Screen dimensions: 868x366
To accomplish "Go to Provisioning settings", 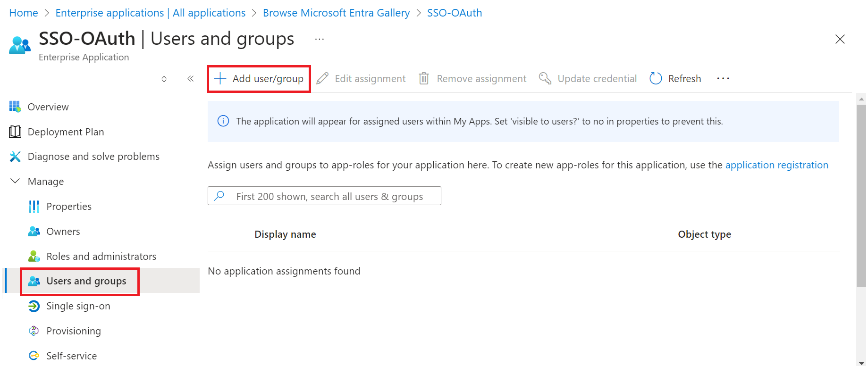I will (73, 331).
